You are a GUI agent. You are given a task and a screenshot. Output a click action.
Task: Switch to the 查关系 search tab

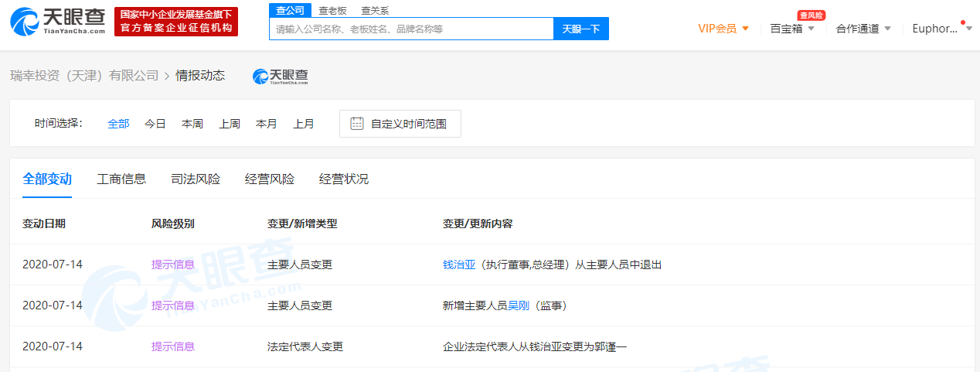point(375,11)
